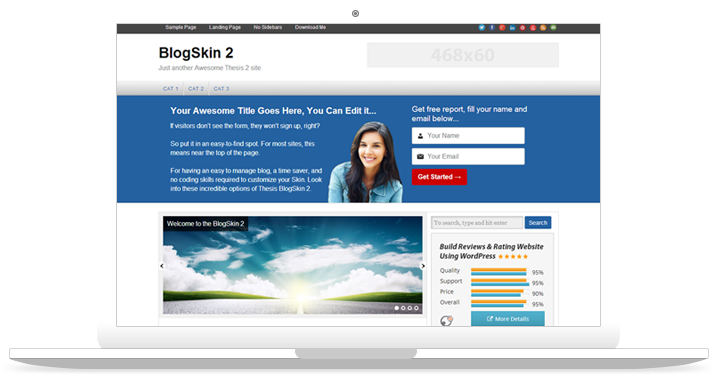Open the orange RSS feed icon
This screenshot has width=715, height=375.
[543, 28]
